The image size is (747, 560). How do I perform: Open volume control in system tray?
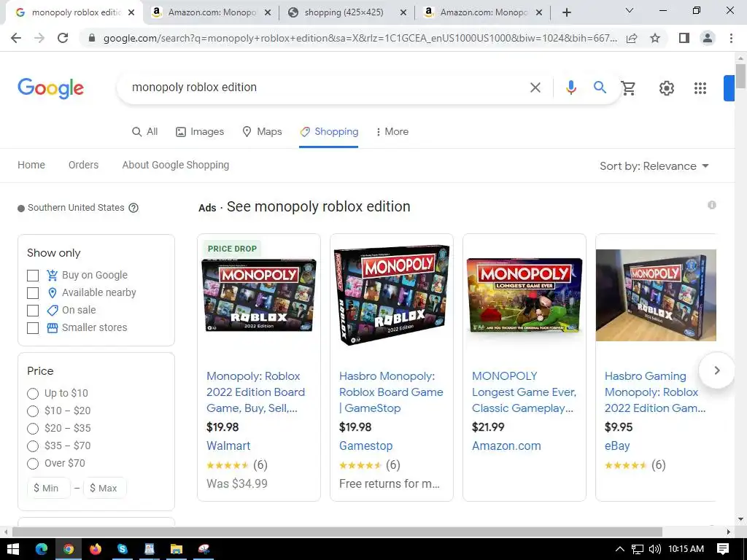tap(654, 549)
